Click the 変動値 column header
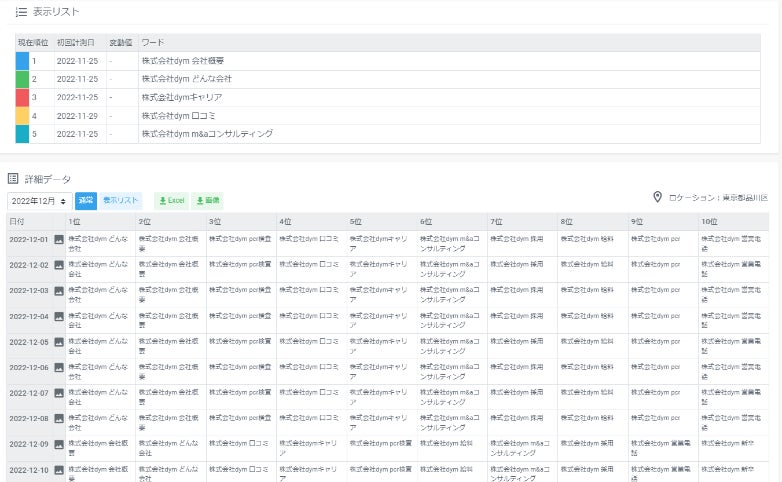This screenshot has height=482, width=782. [121, 43]
